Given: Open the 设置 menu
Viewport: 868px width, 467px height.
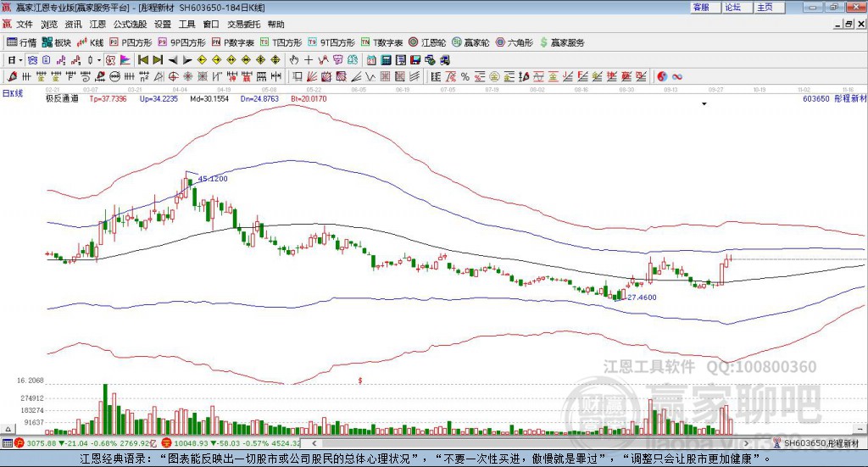Looking at the screenshot, I should pyautogui.click(x=163, y=25).
